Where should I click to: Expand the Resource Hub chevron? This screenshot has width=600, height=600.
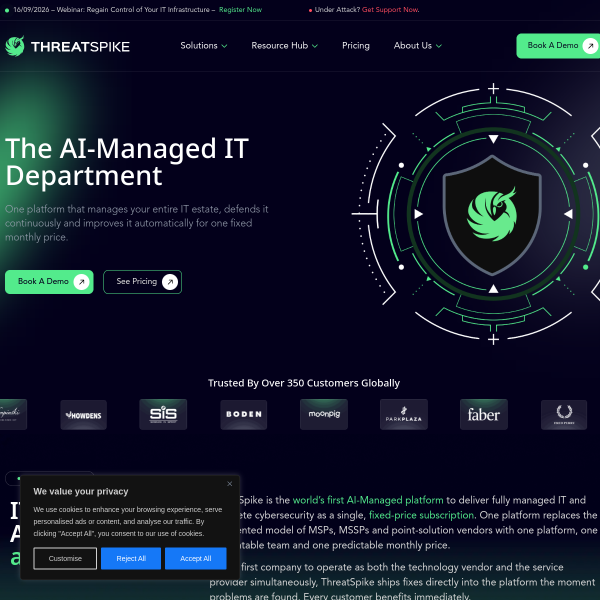(315, 46)
